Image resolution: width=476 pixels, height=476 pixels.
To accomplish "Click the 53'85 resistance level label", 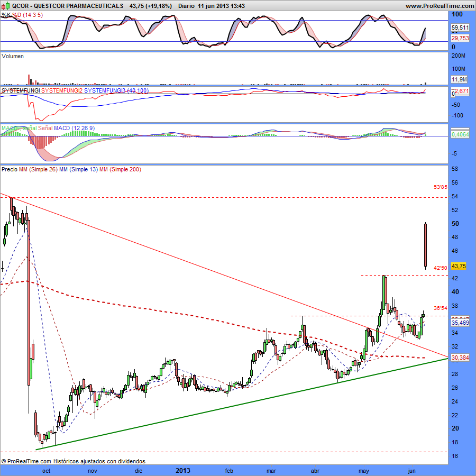I will pos(440,187).
